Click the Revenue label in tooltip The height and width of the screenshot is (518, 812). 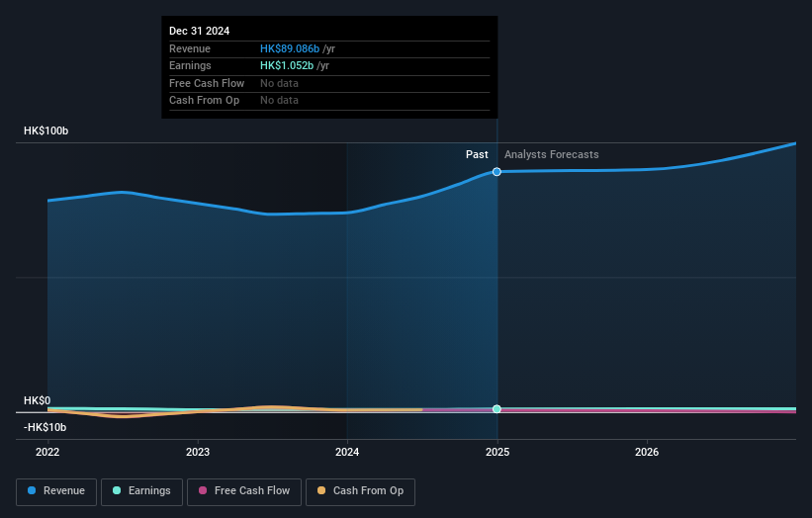(x=190, y=48)
